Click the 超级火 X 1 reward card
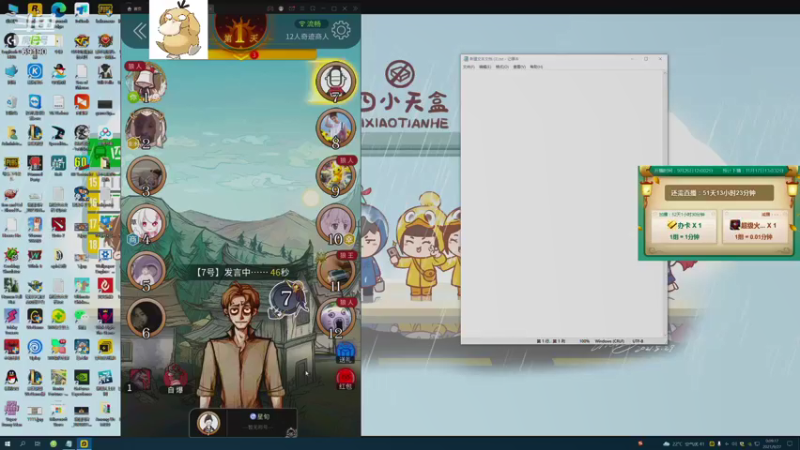This screenshot has height=450, width=800. pos(756,227)
